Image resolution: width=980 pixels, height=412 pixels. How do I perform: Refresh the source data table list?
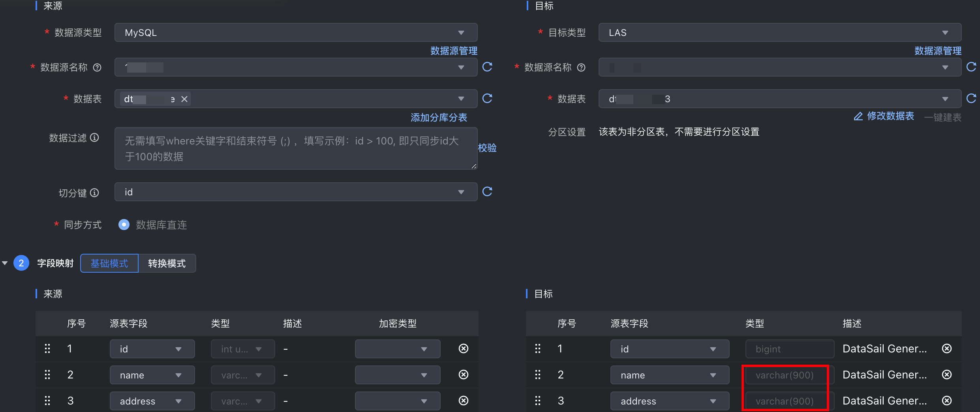(487, 98)
